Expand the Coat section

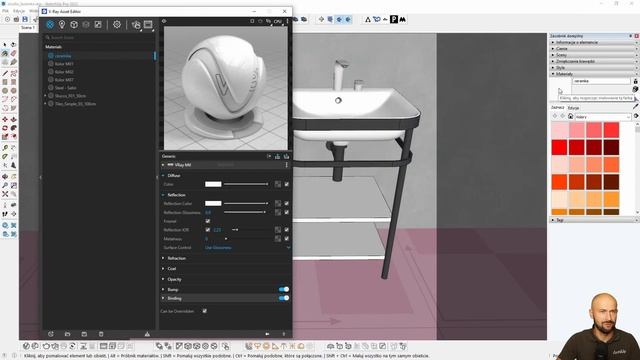(x=163, y=269)
